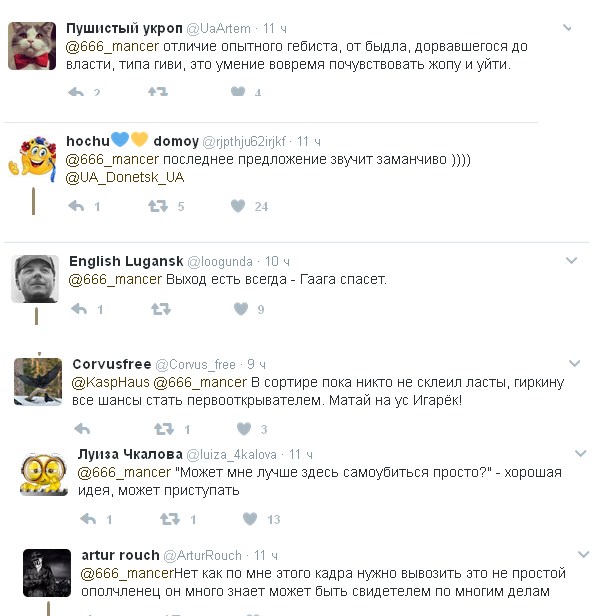Like English Lugansk's tweet
The height and width of the screenshot is (616, 616).
[241, 310]
